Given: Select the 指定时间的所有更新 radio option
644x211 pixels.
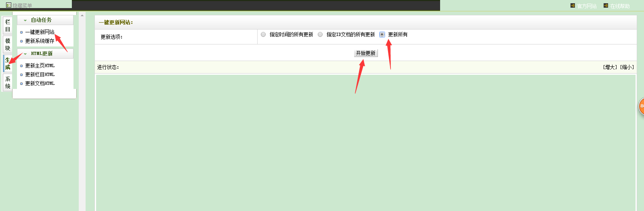Looking at the screenshot, I should click(x=263, y=34).
